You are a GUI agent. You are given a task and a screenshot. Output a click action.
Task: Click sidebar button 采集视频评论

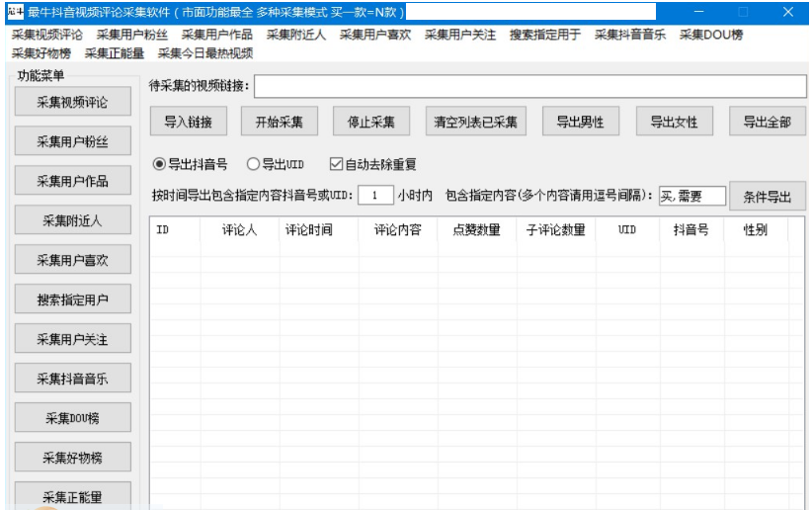click(x=72, y=102)
